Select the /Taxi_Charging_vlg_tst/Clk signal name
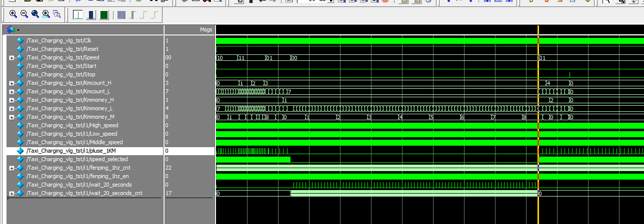644x224 pixels. 59,40
